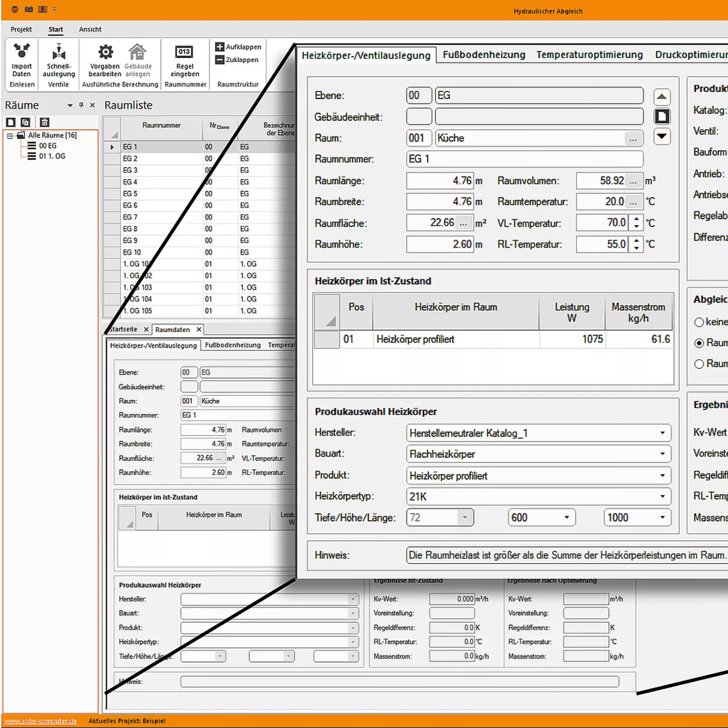This screenshot has height=728, width=728.
Task: Click the Aufklappen plus icon
Action: [220, 47]
